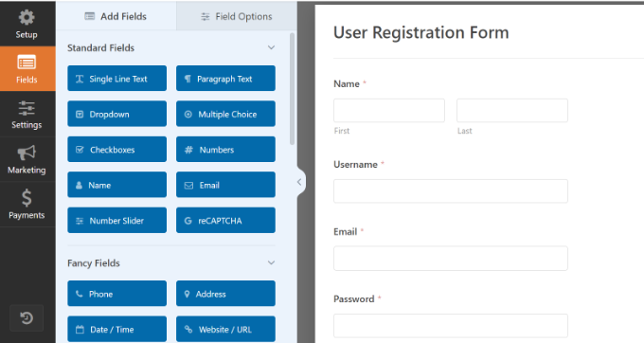This screenshot has width=644, height=343.
Task: Add a Paragraph Text field
Action: [225, 79]
